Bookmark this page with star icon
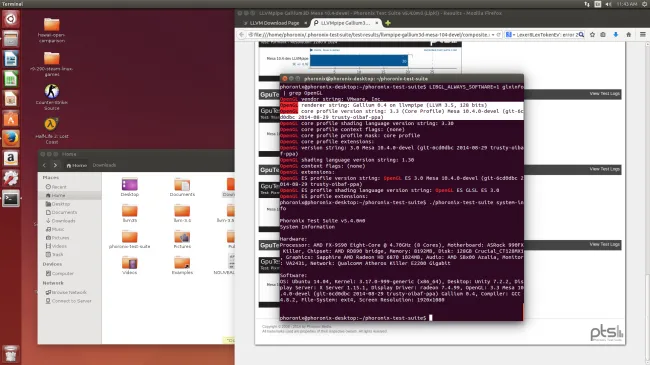Image resolution: width=650 pixels, height=365 pixels. point(592,35)
